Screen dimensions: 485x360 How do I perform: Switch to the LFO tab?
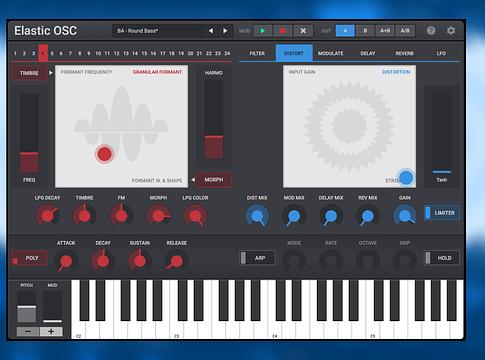tap(441, 53)
